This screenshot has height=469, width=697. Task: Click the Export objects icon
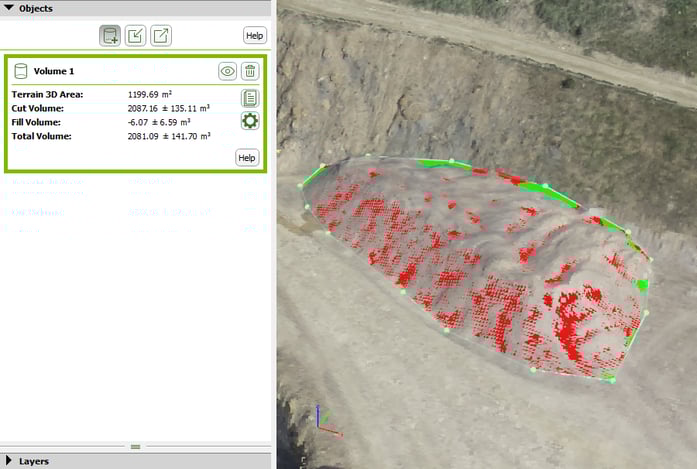[160, 36]
